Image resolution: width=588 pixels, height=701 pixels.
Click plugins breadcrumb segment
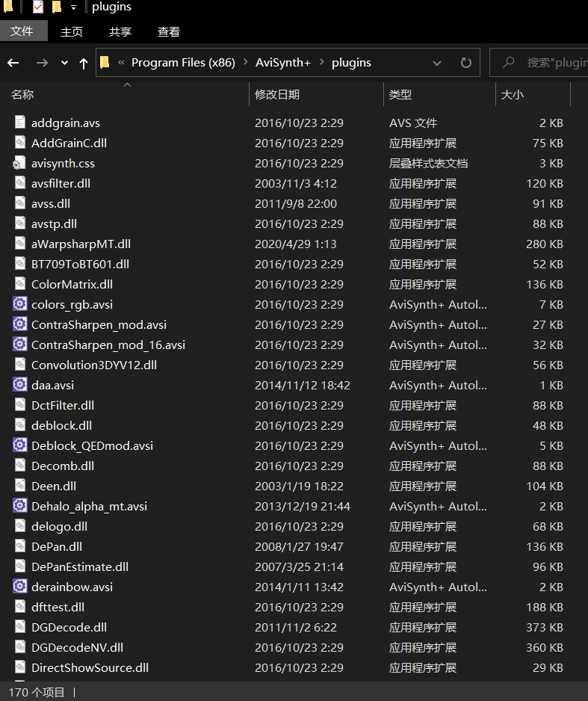351,63
